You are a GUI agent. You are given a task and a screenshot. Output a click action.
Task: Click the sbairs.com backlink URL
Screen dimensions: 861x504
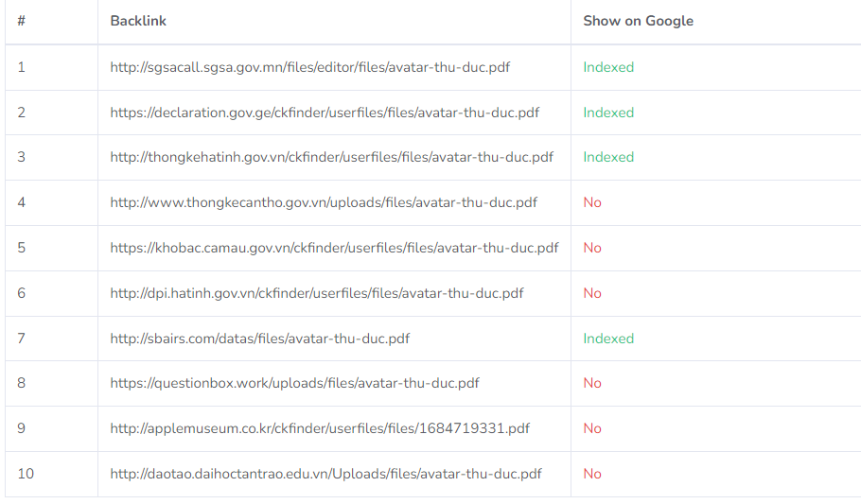click(260, 339)
